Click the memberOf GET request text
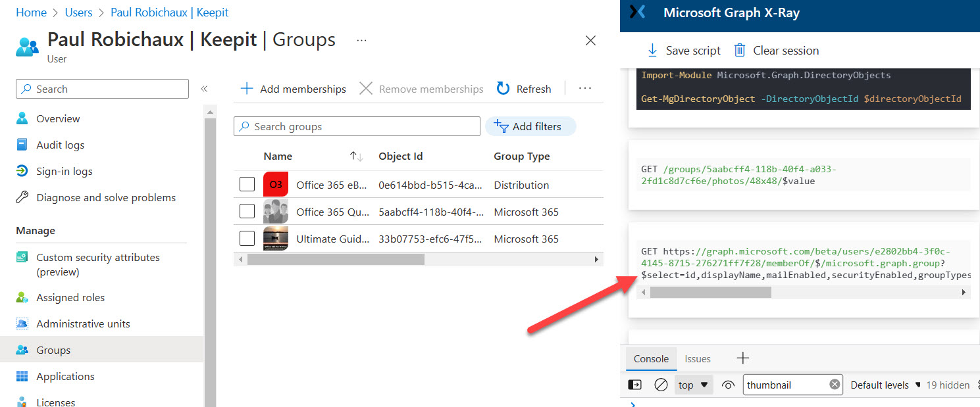 click(806, 263)
